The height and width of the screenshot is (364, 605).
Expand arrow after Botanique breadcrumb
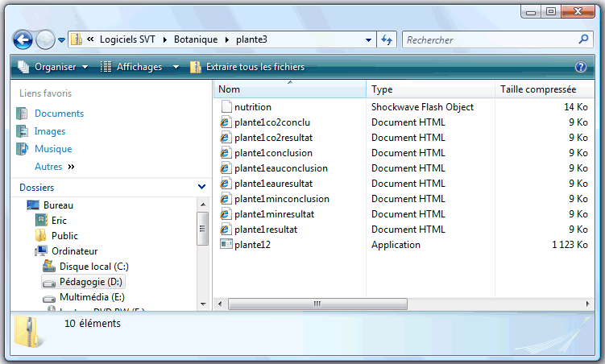(x=227, y=39)
